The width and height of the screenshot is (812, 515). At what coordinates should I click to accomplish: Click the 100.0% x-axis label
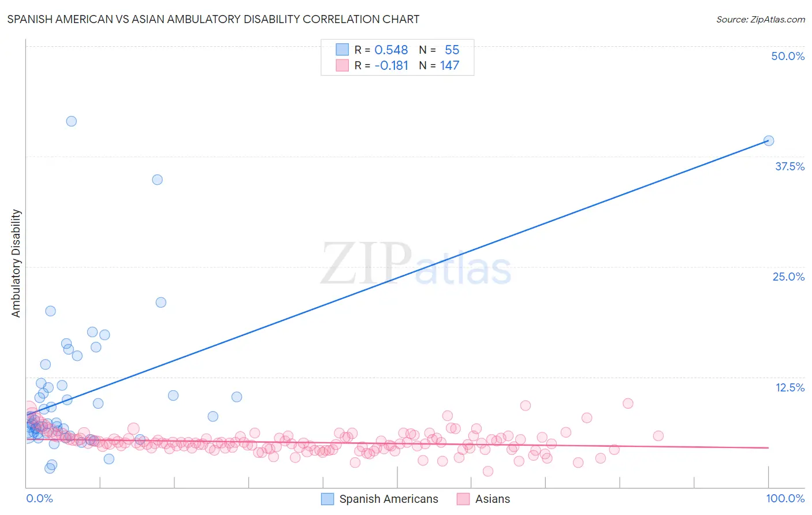(x=785, y=498)
